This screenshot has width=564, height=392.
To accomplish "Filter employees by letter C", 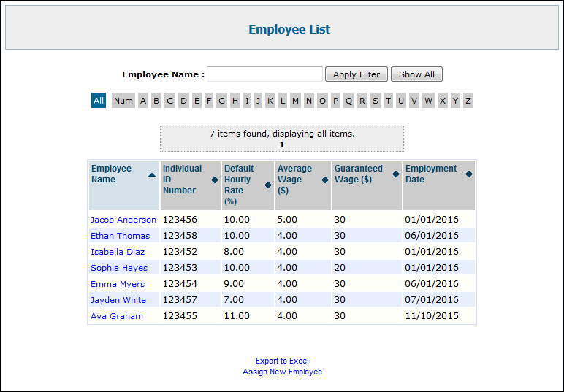I will (x=169, y=101).
